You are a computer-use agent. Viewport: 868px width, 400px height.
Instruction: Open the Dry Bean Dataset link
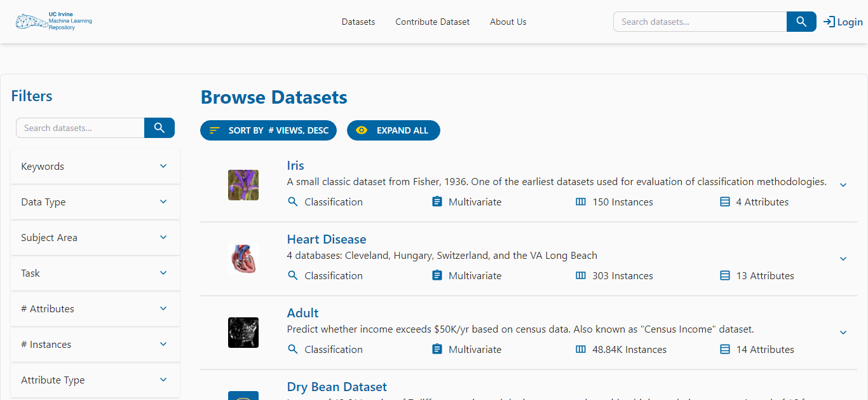pos(337,387)
